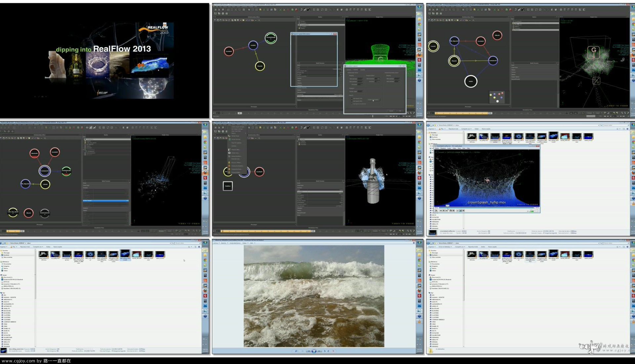Select red Gravity node beside bottle viewport

click(259, 172)
